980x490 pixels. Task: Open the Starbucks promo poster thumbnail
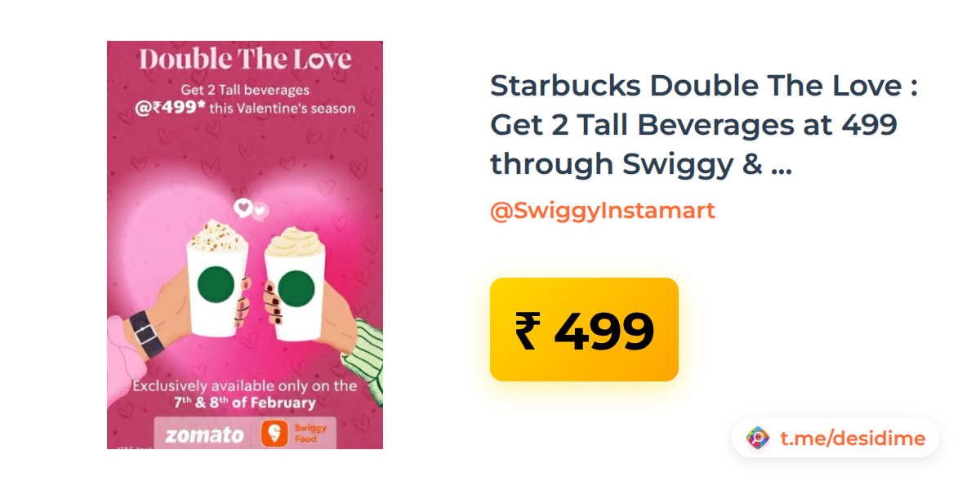pos(245,245)
